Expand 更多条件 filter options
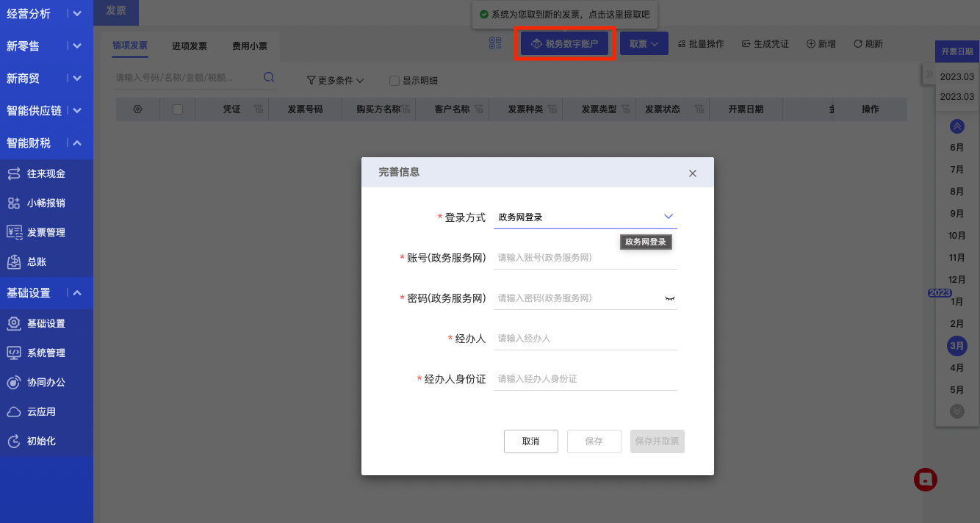Screen dimensions: 980x523 [335, 80]
